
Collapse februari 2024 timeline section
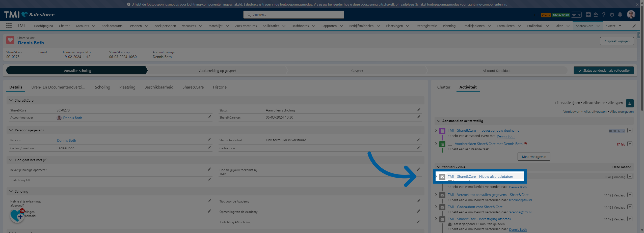click(439, 167)
